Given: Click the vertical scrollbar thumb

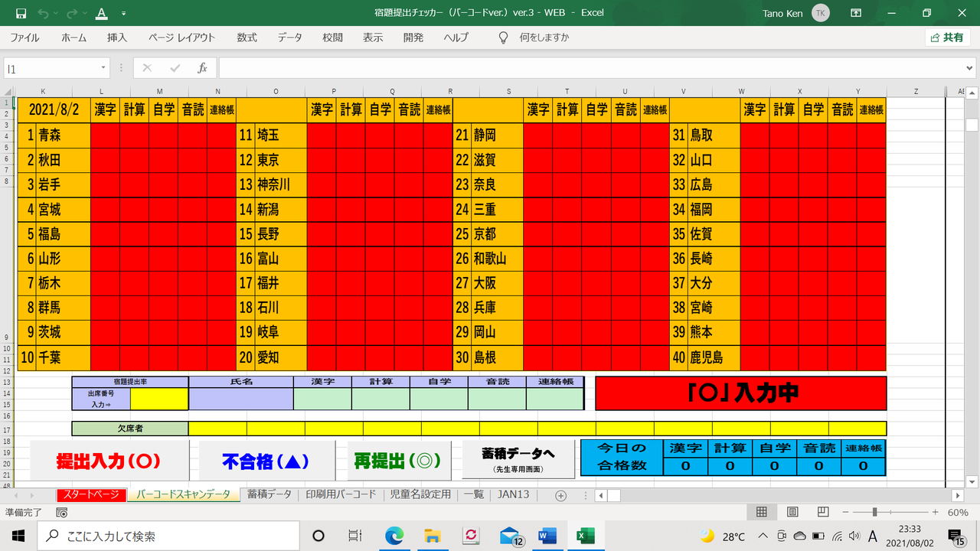Looking at the screenshot, I should 972,125.
